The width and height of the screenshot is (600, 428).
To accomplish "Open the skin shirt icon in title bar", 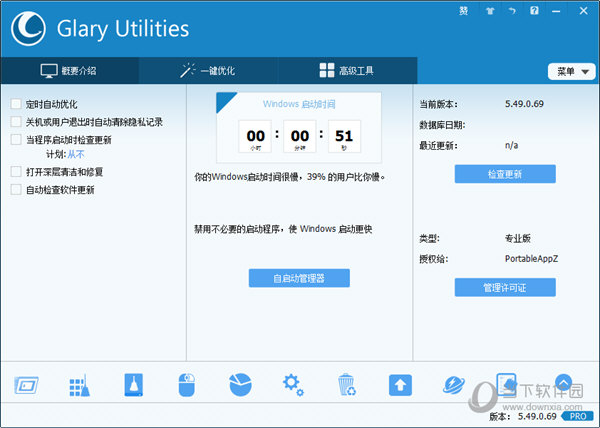I will [x=490, y=11].
